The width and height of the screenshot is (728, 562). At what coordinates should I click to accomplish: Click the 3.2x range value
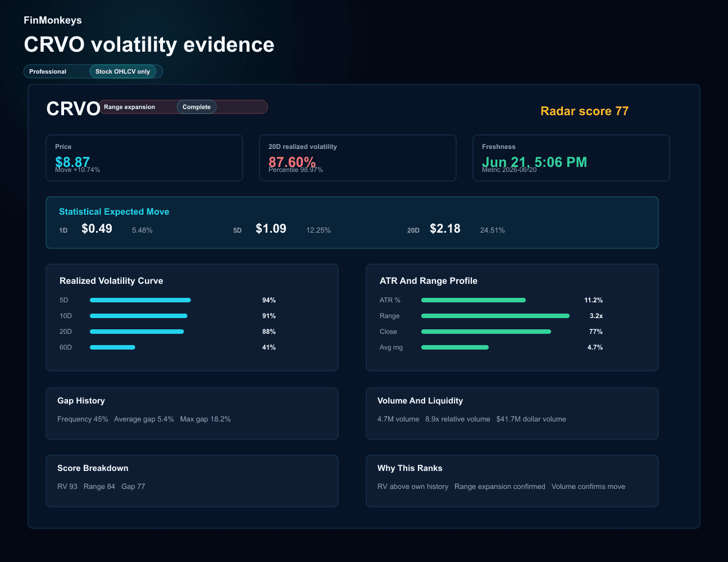(596, 316)
